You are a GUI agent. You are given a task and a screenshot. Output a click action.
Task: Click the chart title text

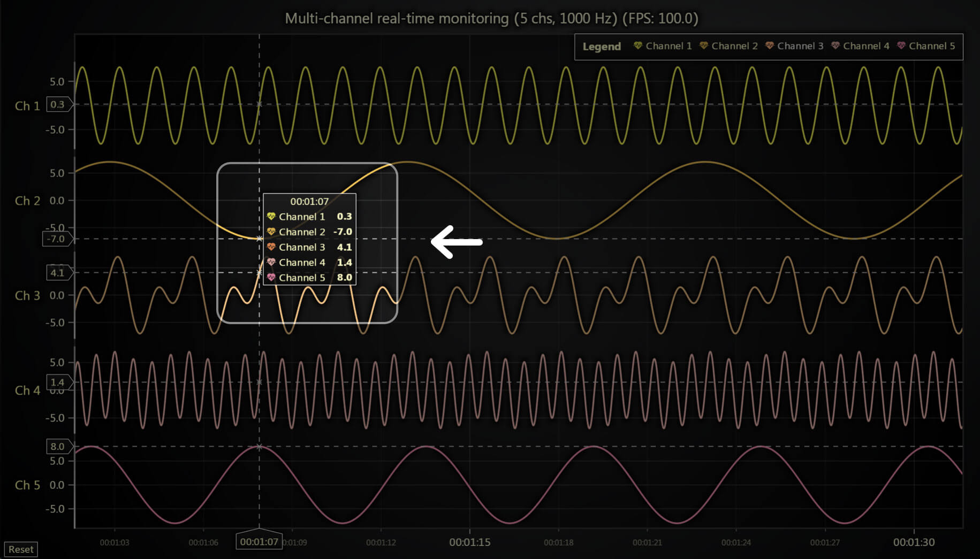[x=491, y=19]
